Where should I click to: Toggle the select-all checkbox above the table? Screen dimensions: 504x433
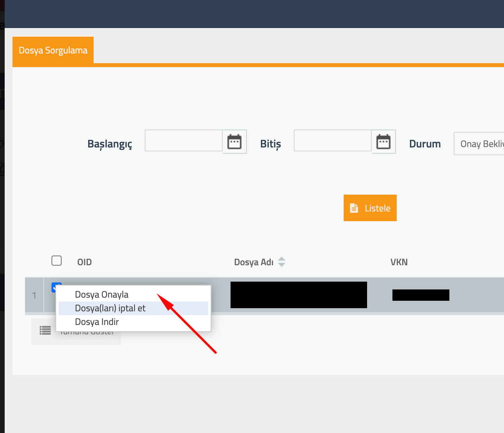[x=56, y=260]
